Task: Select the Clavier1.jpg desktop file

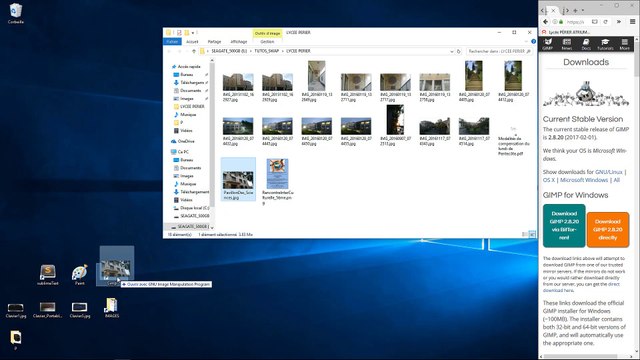Action: click(x=16, y=310)
